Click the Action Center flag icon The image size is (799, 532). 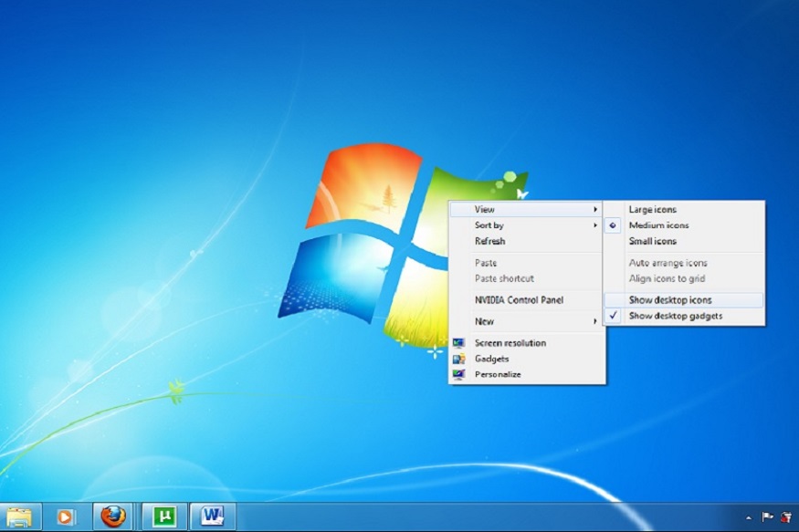pos(767,517)
